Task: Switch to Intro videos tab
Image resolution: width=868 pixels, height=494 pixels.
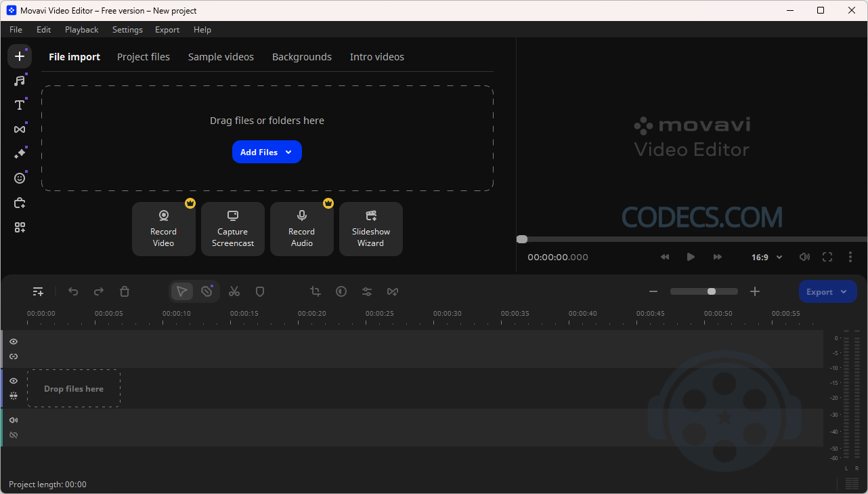Action: coord(377,57)
